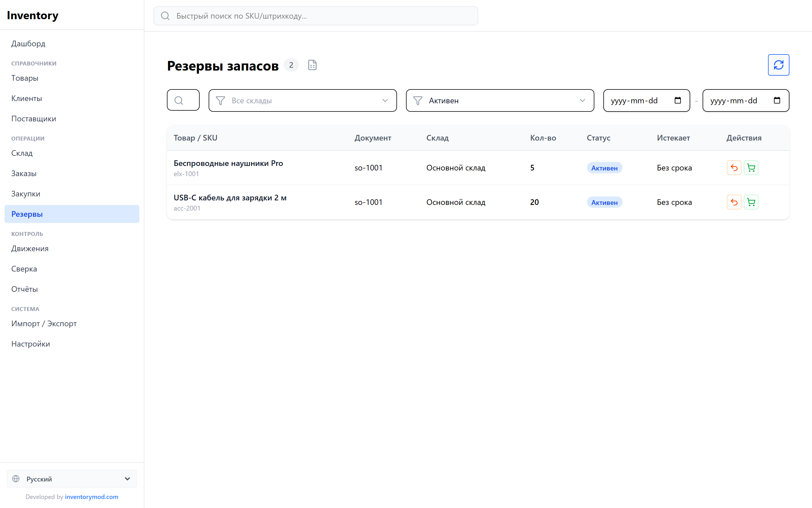The height and width of the screenshot is (508, 812).
Task: Click the Активен badge in USB-C row
Action: pyautogui.click(x=604, y=202)
